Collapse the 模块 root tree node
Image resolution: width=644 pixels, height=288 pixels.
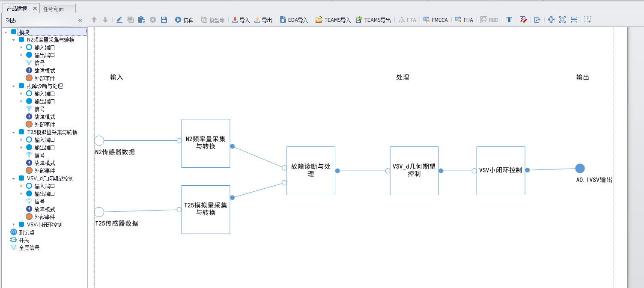point(6,32)
